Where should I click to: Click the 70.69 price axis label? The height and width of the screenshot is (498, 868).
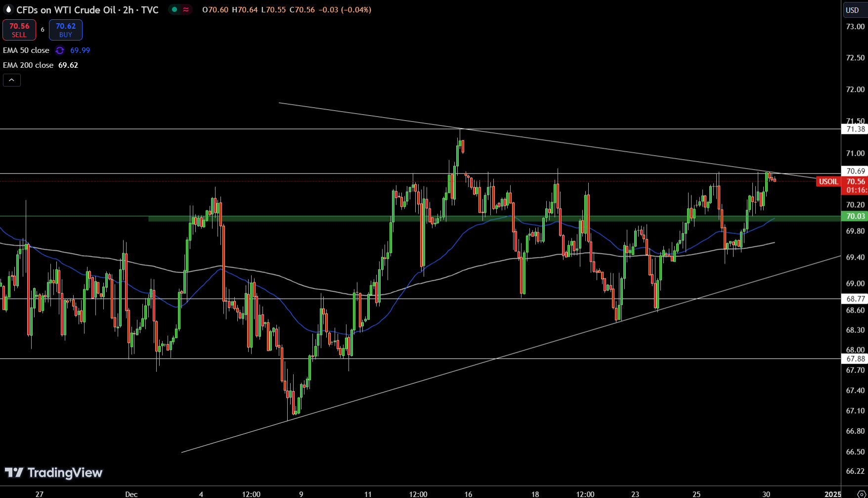point(855,171)
